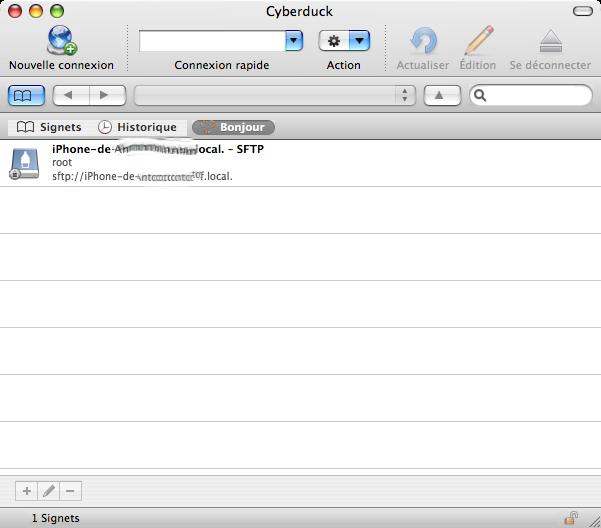Click the window resize grip corner
The image size is (601, 528).
[x=594, y=521]
